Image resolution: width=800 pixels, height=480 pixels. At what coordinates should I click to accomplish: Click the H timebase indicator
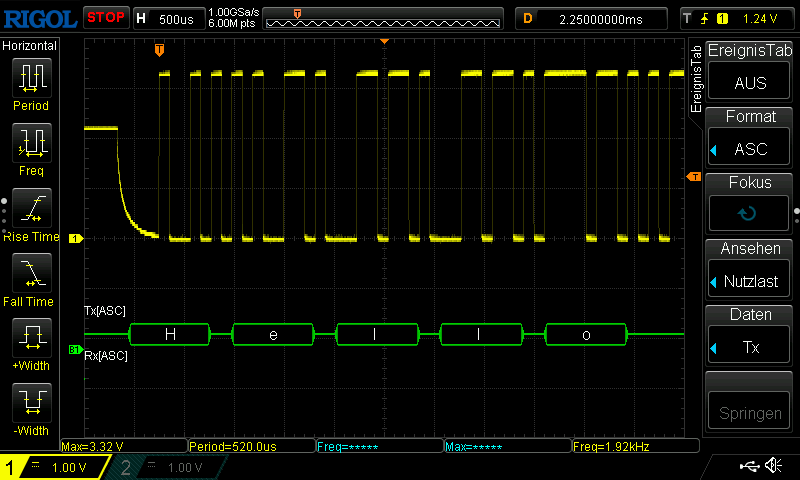(141, 19)
